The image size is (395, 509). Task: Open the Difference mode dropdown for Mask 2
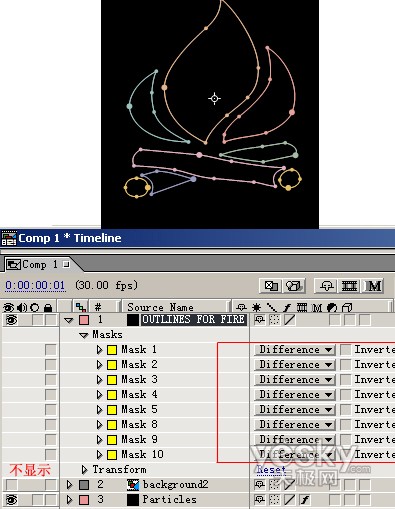pos(295,365)
